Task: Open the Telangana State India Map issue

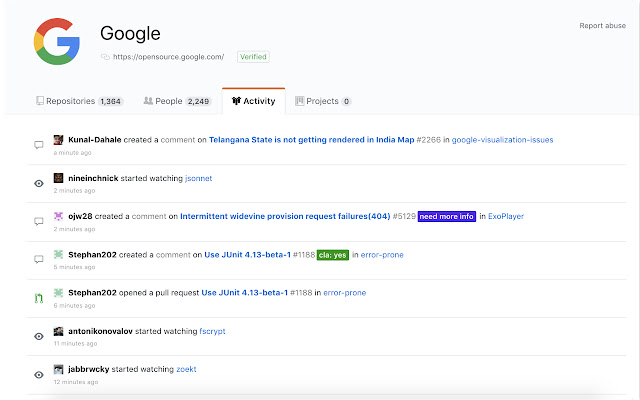Action: pyautogui.click(x=311, y=140)
